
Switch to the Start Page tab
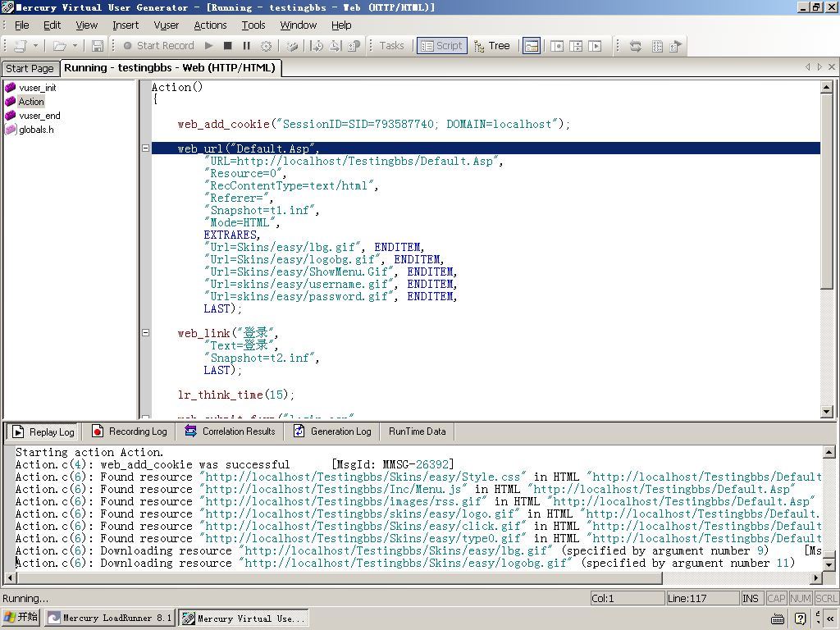[30, 69]
